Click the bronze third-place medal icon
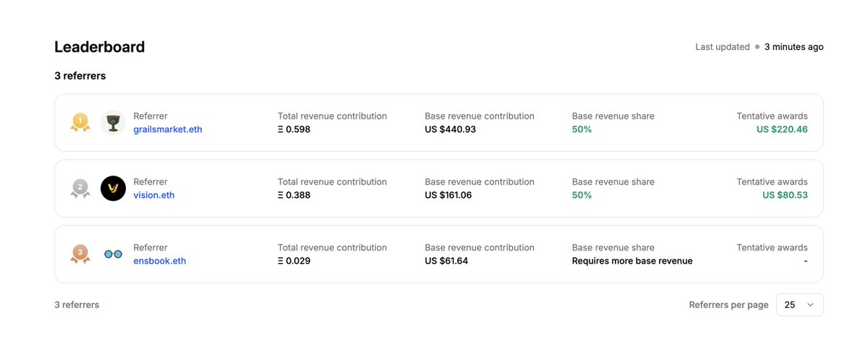Viewport: 868px width, 349px height. pos(80,254)
